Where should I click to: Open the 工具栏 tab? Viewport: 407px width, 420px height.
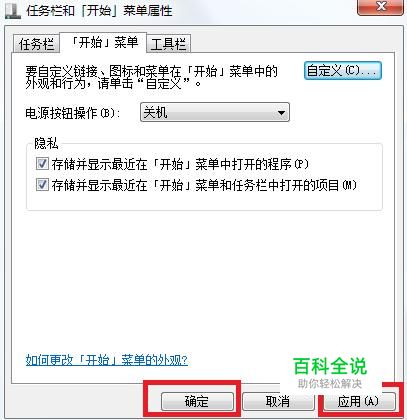pyautogui.click(x=168, y=44)
